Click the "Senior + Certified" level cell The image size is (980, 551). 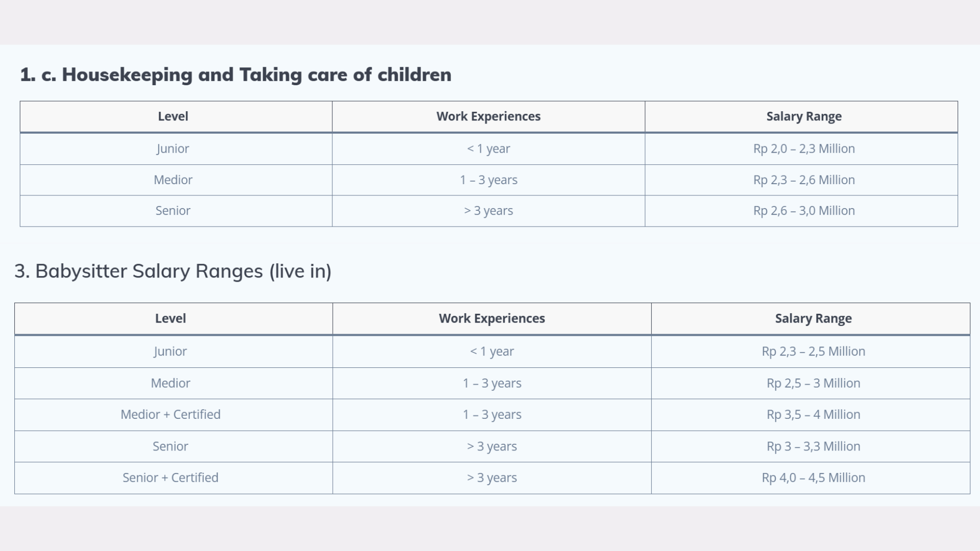click(x=170, y=478)
